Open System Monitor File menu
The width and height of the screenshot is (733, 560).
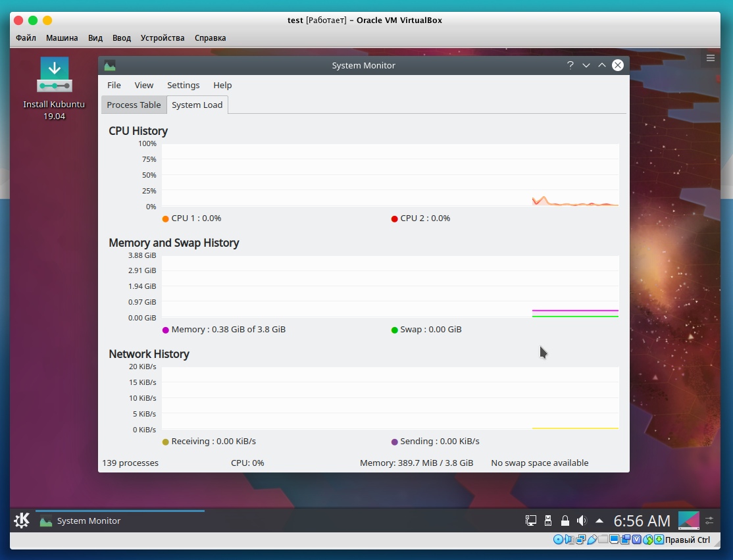click(x=114, y=85)
